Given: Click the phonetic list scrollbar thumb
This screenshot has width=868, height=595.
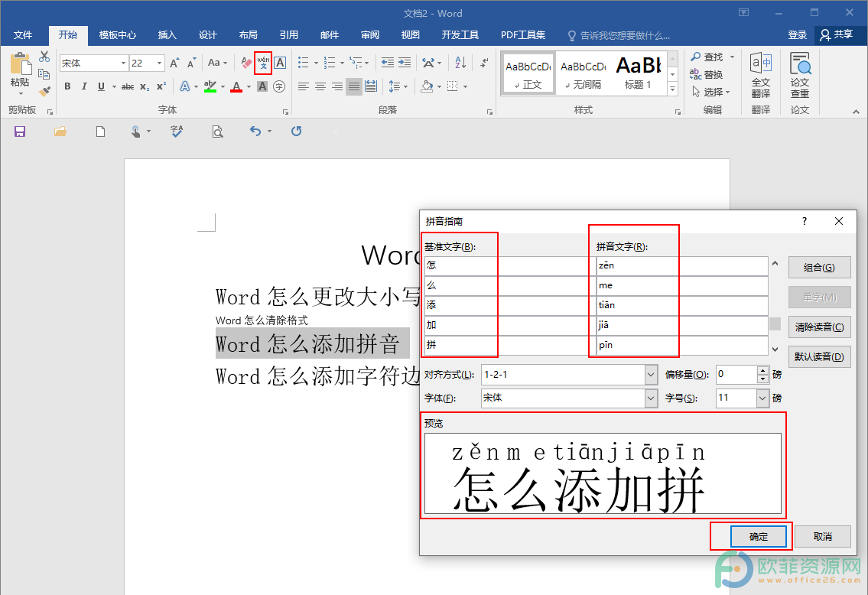Looking at the screenshot, I should 775,324.
